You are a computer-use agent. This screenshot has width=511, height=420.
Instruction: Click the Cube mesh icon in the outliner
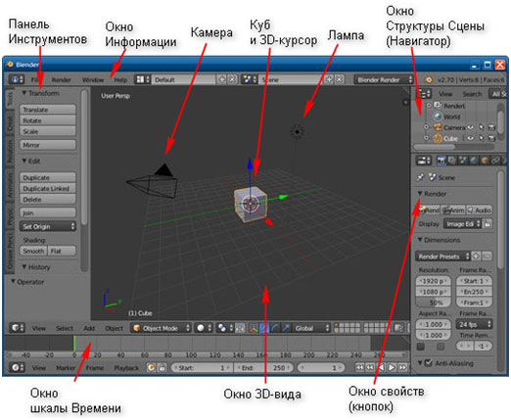[x=437, y=138]
